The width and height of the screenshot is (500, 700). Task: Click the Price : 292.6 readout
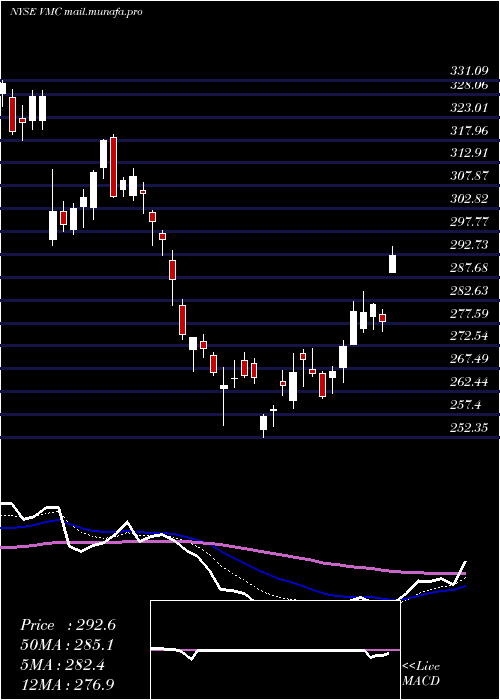68,625
